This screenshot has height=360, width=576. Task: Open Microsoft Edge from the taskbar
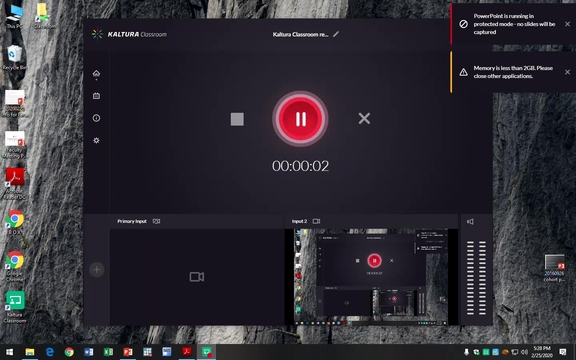pyautogui.click(x=50, y=352)
